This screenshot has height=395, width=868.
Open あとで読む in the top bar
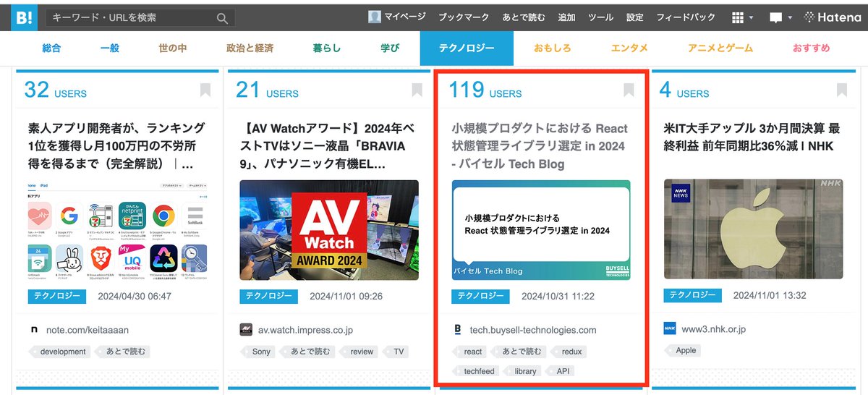(524, 17)
